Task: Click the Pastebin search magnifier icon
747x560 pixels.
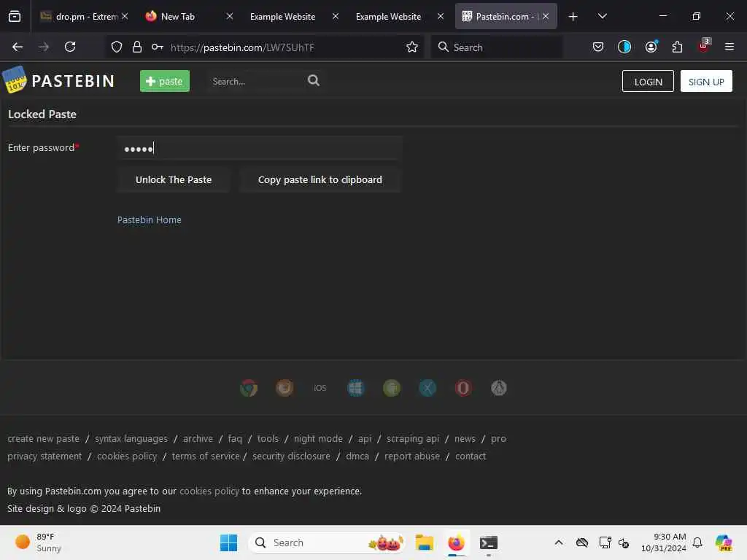Action: click(314, 80)
